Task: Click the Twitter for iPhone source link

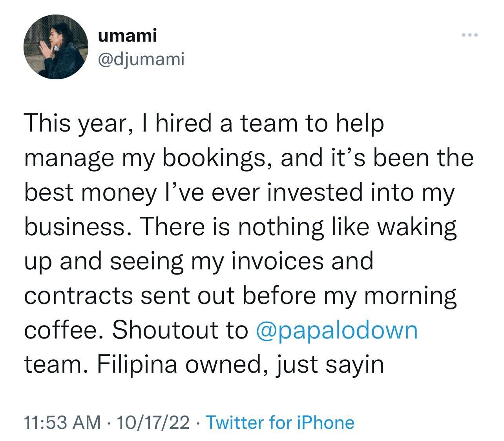Action: click(280, 423)
